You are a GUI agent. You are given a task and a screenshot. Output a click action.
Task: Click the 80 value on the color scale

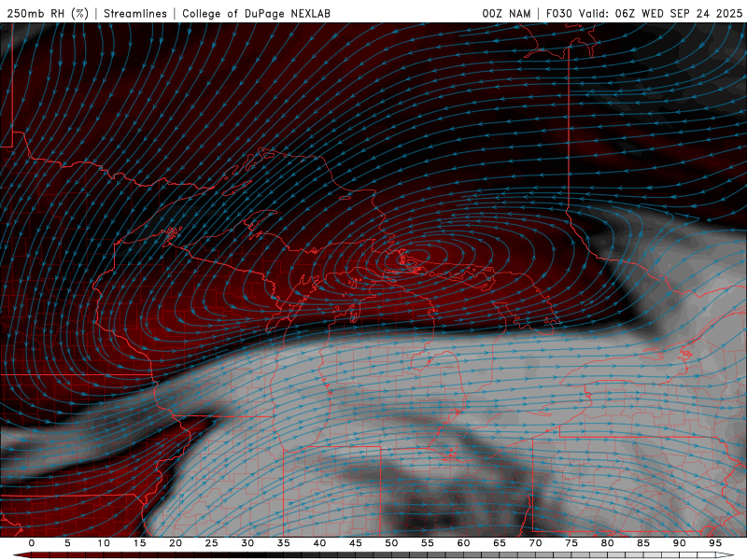click(607, 543)
